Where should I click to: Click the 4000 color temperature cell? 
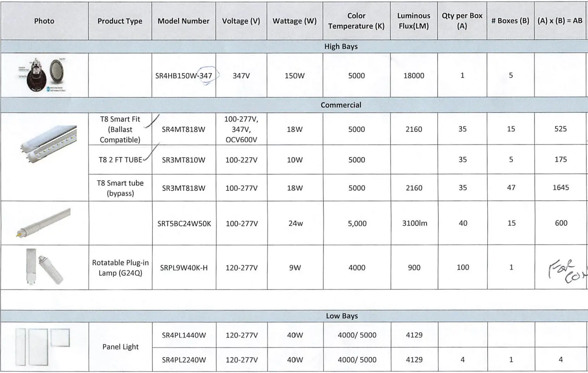point(357,268)
